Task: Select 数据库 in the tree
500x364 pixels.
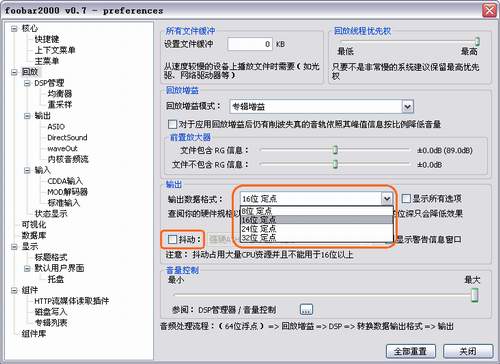Action: tap(34, 235)
